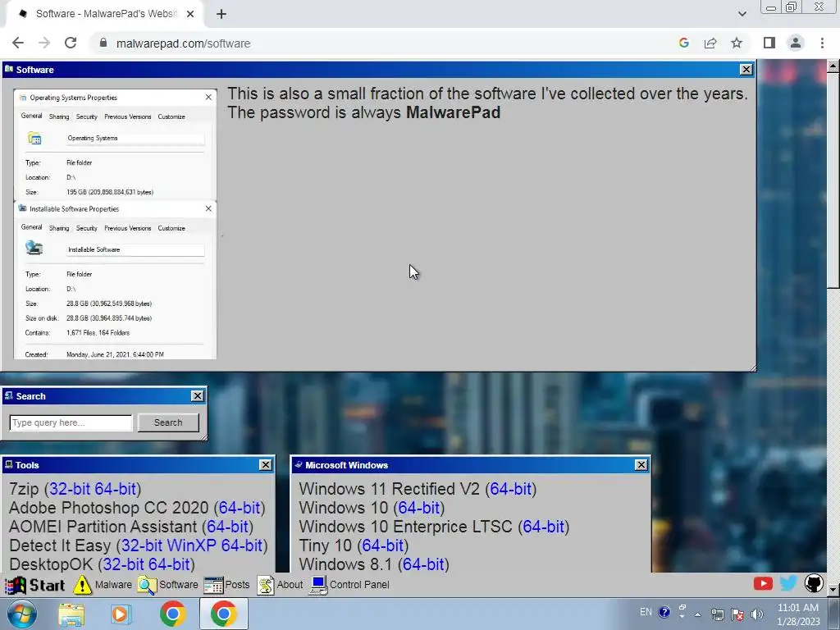Open the Software shortcut in site taskbar
Viewport: 840px width, 630px height.
(x=167, y=585)
